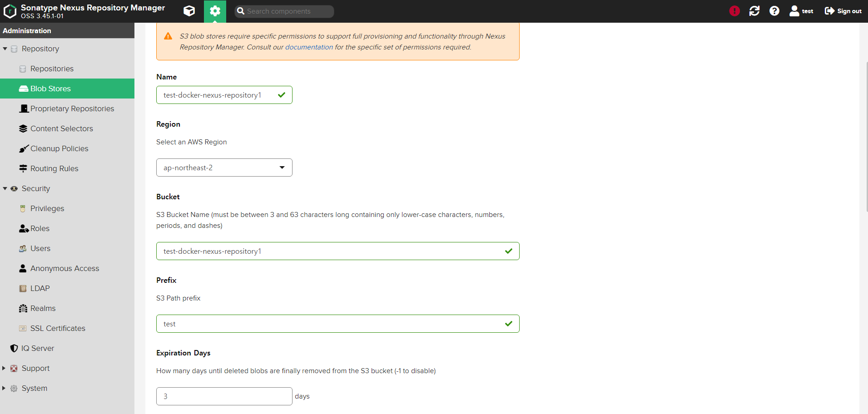
Task: Select Blob Stores in the sidebar
Action: 67,89
